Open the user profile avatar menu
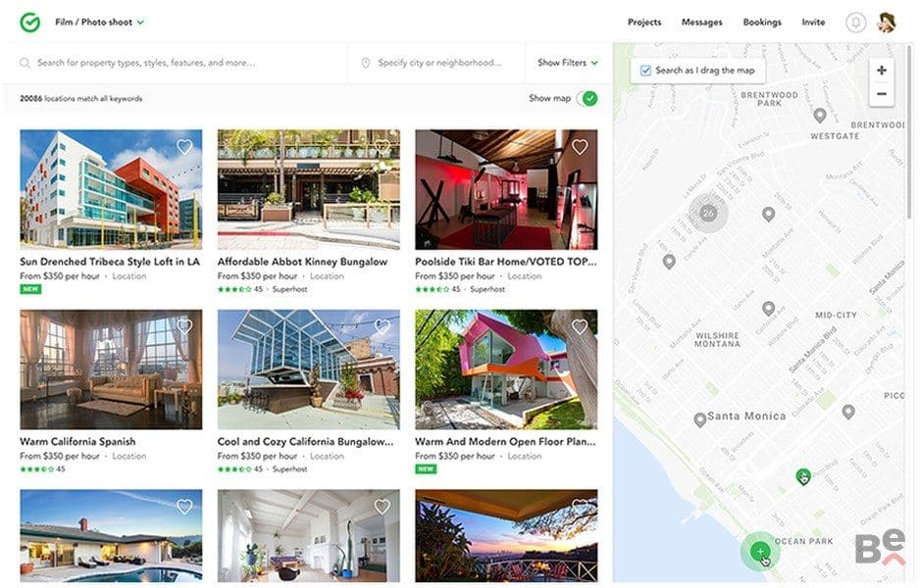 click(x=886, y=23)
